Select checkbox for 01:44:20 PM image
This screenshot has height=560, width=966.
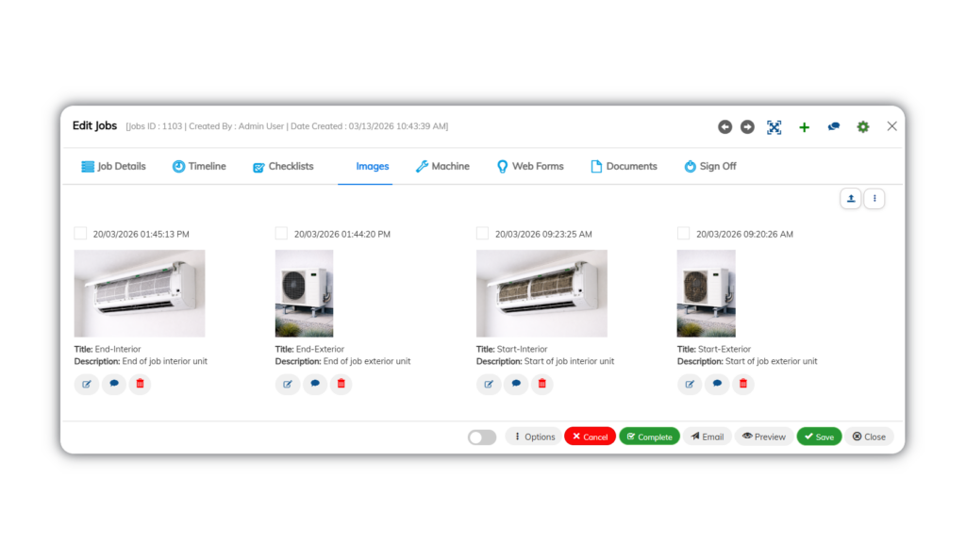point(281,233)
